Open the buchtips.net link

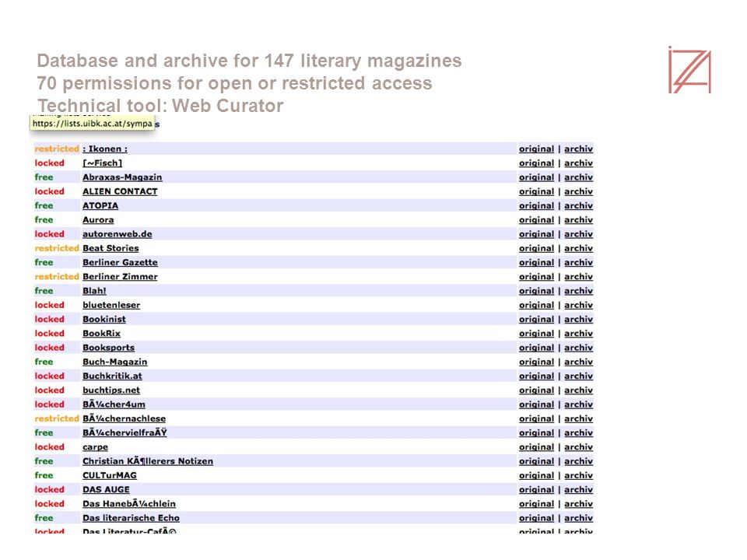point(111,390)
